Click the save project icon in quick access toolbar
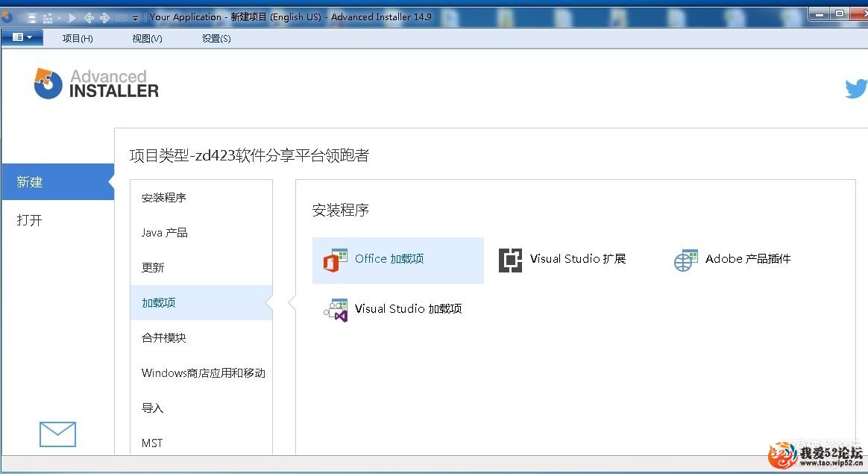868x474 pixels. click(x=32, y=18)
